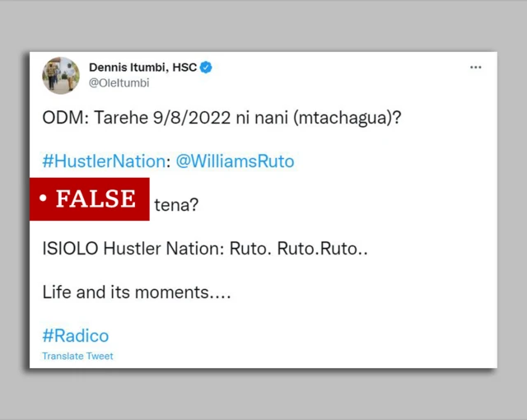Click the Ruto. Ruto.Ruto.. text

click(298, 249)
